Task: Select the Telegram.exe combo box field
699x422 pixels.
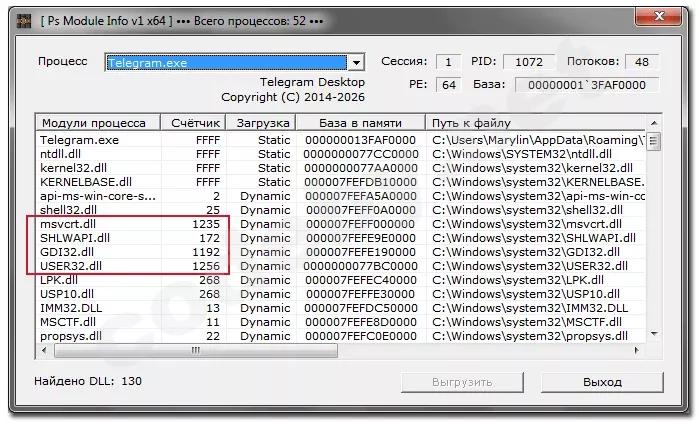Action: click(x=234, y=62)
